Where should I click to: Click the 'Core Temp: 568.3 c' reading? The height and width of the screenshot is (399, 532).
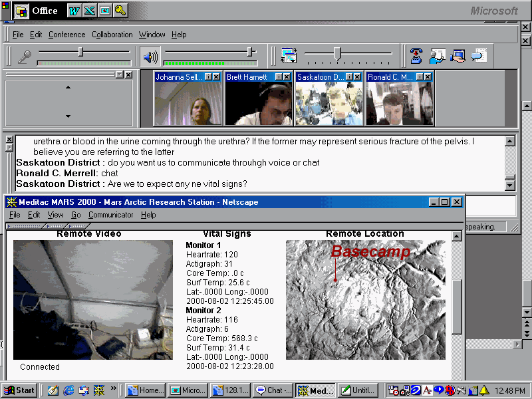[x=222, y=338]
